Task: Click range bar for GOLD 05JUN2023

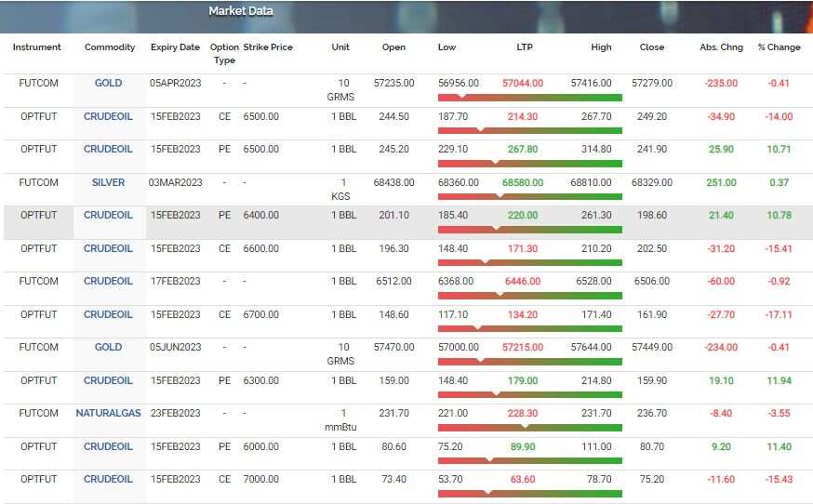Action: click(530, 362)
